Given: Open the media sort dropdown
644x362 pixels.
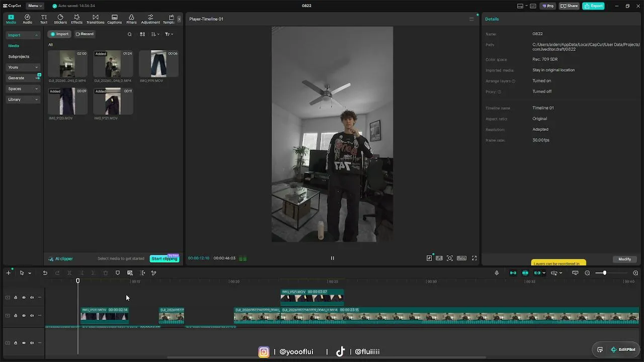Looking at the screenshot, I should click(x=155, y=34).
